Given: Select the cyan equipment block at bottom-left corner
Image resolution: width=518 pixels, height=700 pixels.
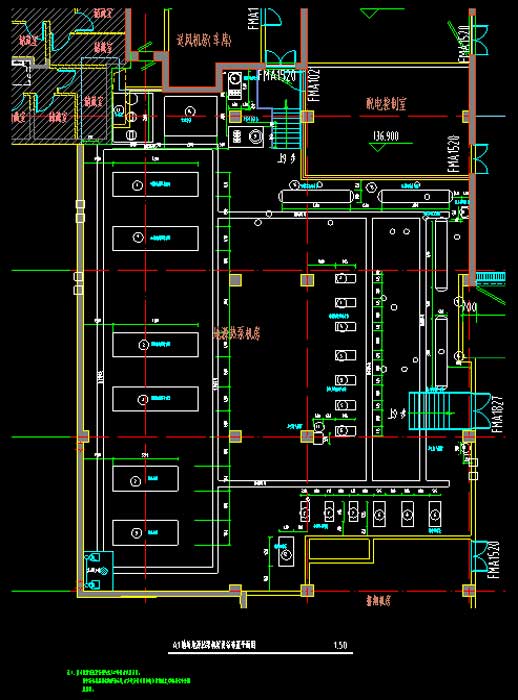Looking at the screenshot, I should click(x=98, y=571).
